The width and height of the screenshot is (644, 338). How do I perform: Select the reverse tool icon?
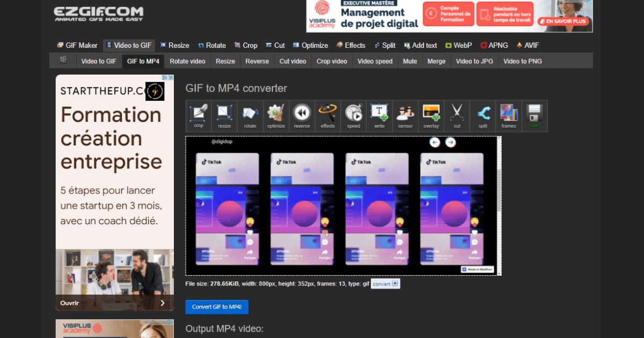pyautogui.click(x=302, y=116)
